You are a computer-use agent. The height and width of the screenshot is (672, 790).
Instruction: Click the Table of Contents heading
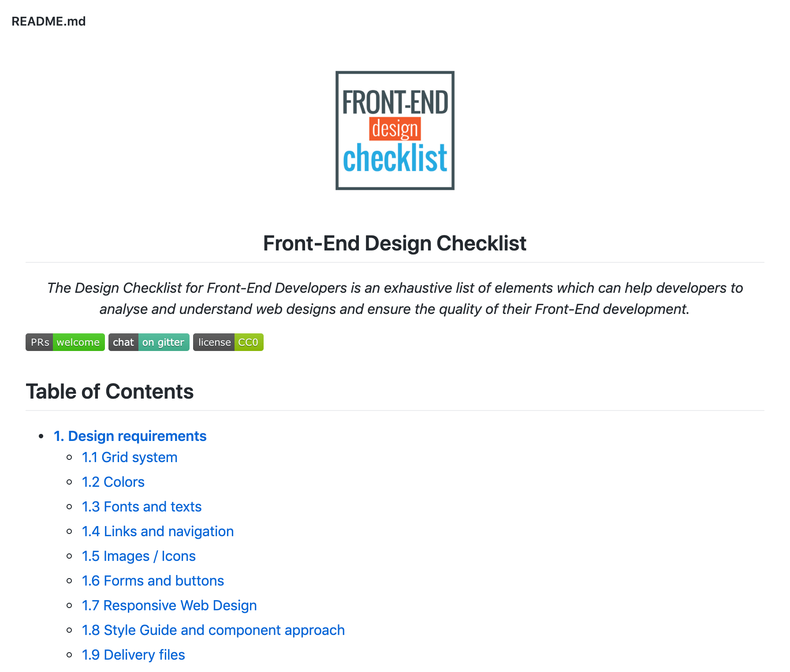pyautogui.click(x=110, y=392)
